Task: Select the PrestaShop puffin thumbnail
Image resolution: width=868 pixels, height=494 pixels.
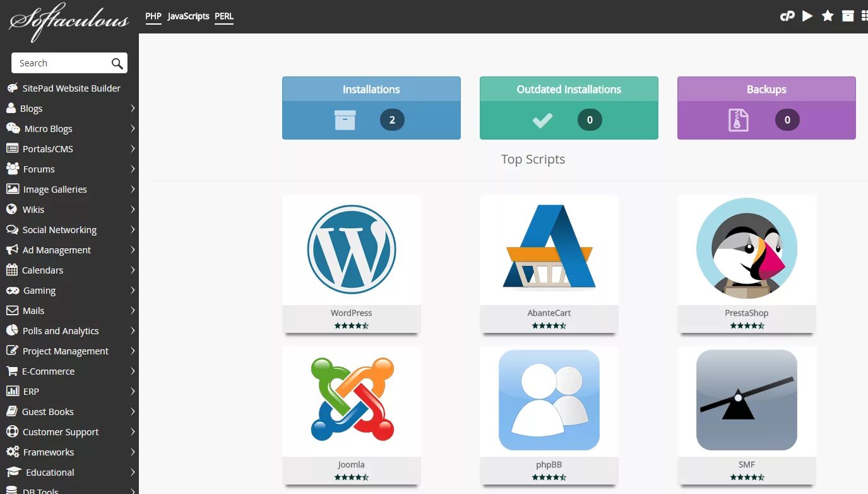Action: [x=747, y=248]
